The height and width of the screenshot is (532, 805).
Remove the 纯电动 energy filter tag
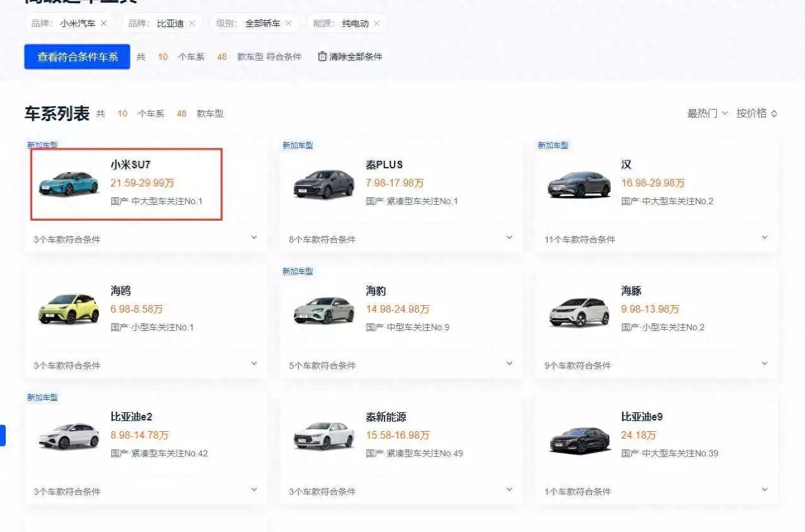[x=377, y=23]
